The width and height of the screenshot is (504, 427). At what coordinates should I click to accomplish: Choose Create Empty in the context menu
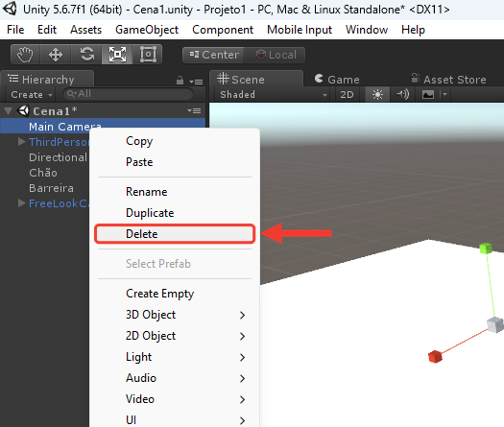pyautogui.click(x=175, y=294)
